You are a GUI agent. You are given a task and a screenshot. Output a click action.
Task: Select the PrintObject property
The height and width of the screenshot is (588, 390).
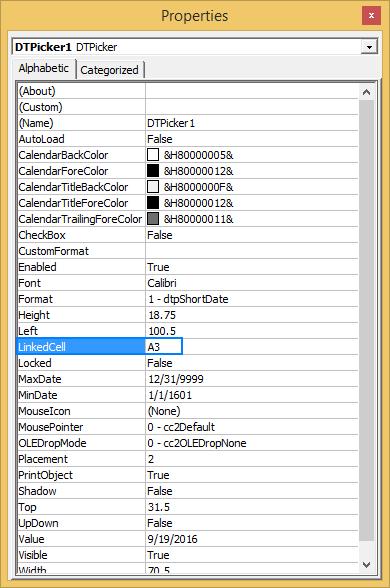(x=45, y=475)
